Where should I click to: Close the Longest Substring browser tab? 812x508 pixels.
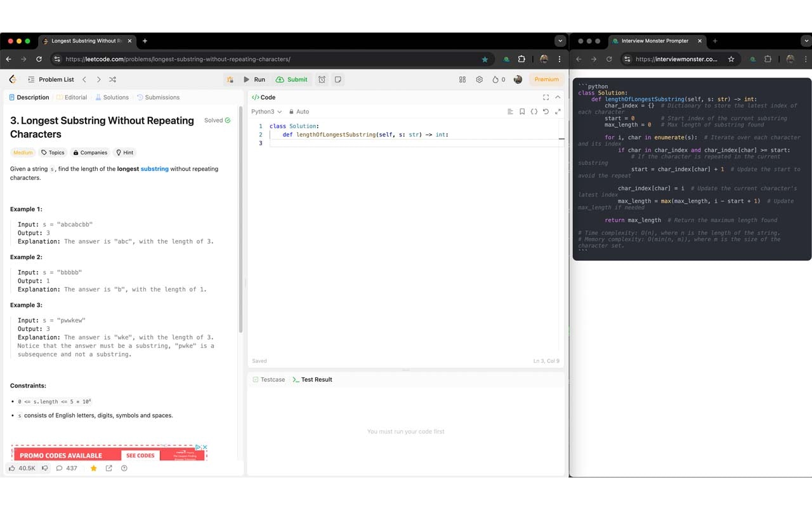[131, 41]
